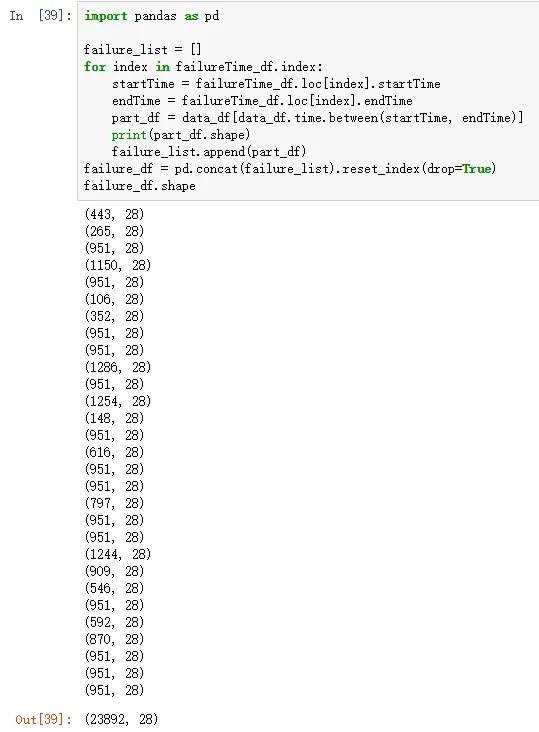539x732 pixels.
Task: Place cursor on import pandas line
Action: click(152, 16)
